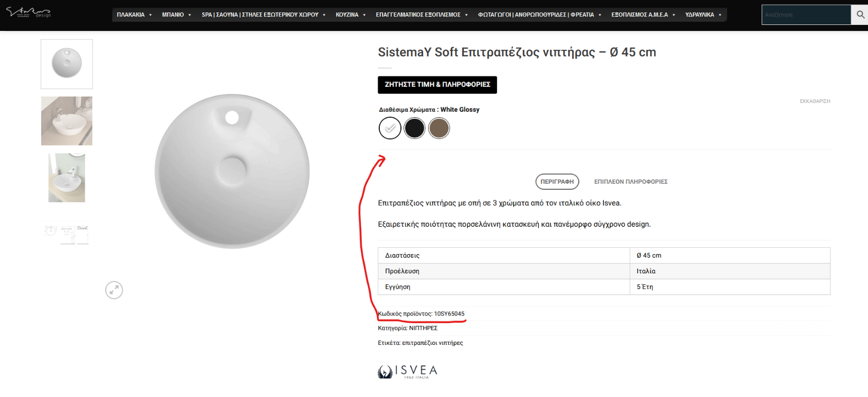
Task: Select the technical drawing thumbnail
Action: tap(67, 235)
